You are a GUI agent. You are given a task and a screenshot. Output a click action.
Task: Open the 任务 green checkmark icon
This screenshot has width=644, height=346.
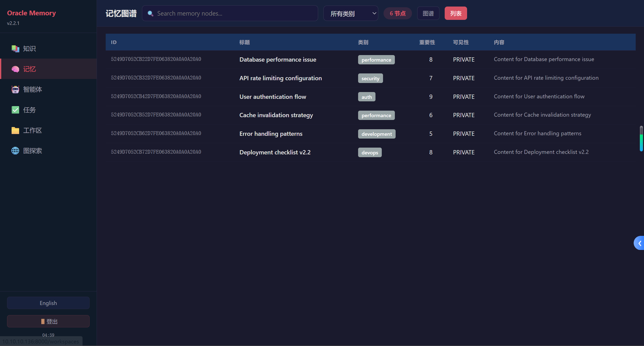coord(15,110)
